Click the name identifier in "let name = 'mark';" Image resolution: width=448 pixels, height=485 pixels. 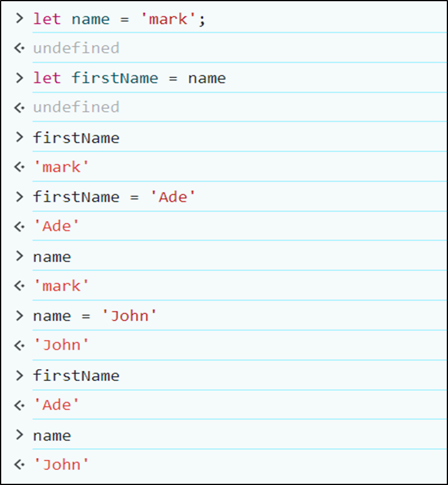(x=91, y=19)
